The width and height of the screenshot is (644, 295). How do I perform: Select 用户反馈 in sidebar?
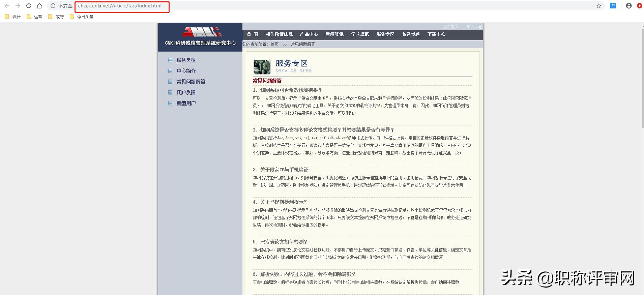(186, 92)
